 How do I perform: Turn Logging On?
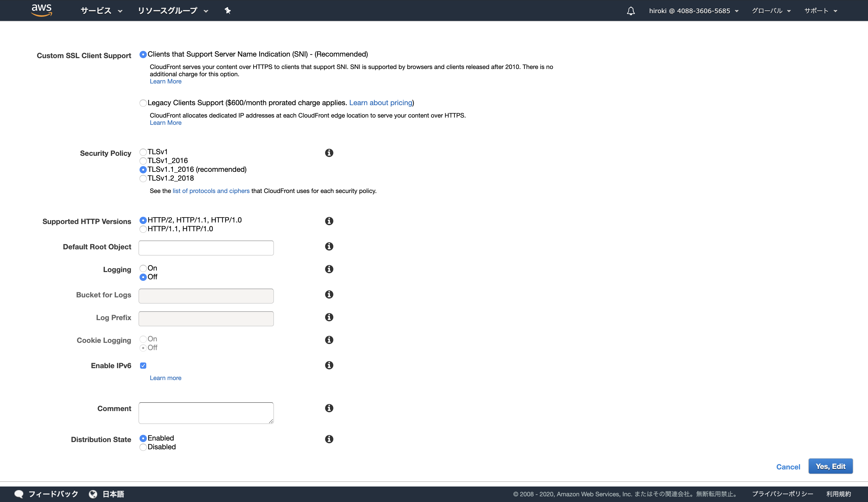[143, 268]
